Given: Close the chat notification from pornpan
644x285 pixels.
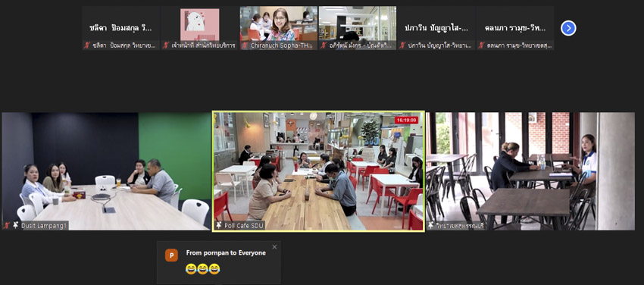Looking at the screenshot, I should [x=274, y=247].
